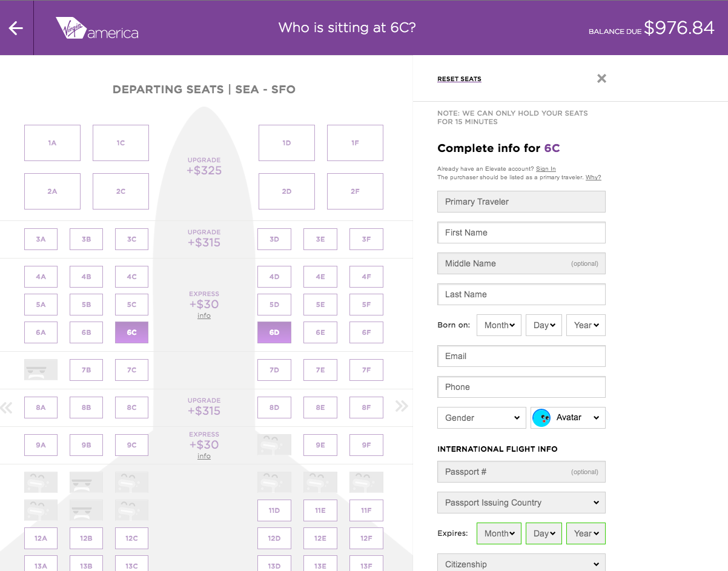The height and width of the screenshot is (571, 728).
Task: Focus the Email input field
Action: click(x=521, y=356)
